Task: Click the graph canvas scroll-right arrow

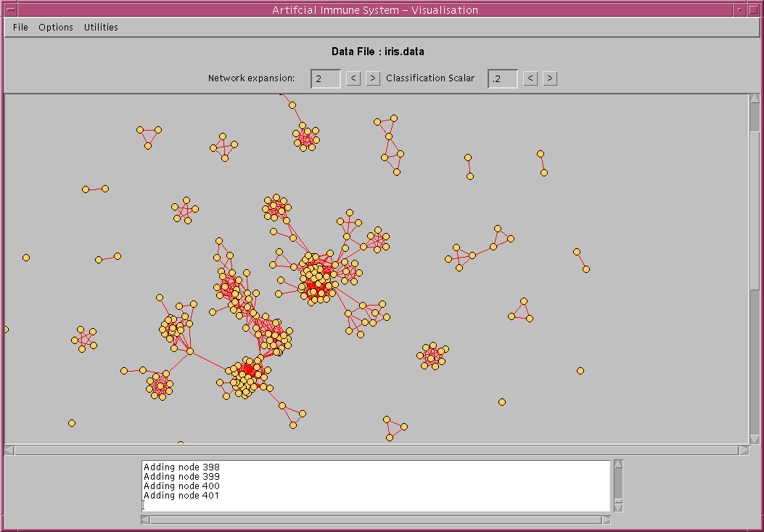Action: pyautogui.click(x=744, y=451)
